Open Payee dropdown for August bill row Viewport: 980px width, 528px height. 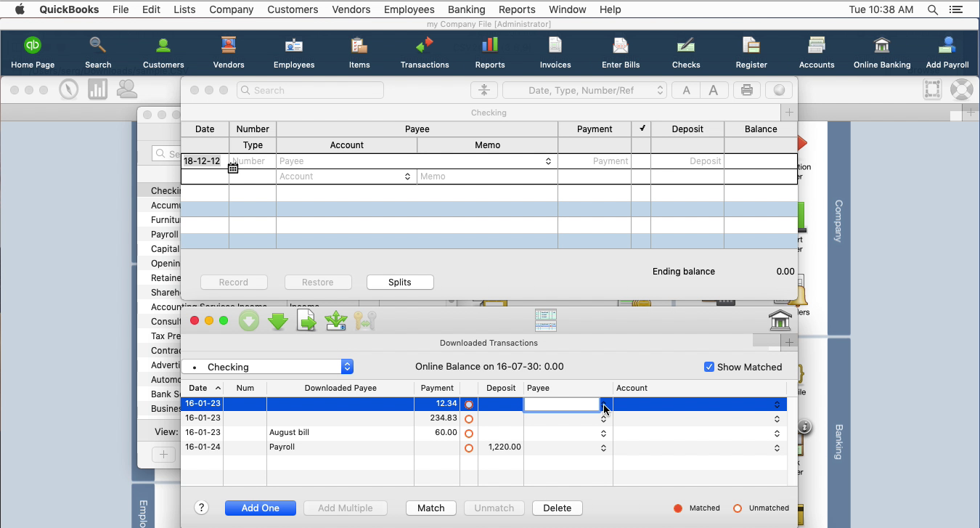coord(603,434)
